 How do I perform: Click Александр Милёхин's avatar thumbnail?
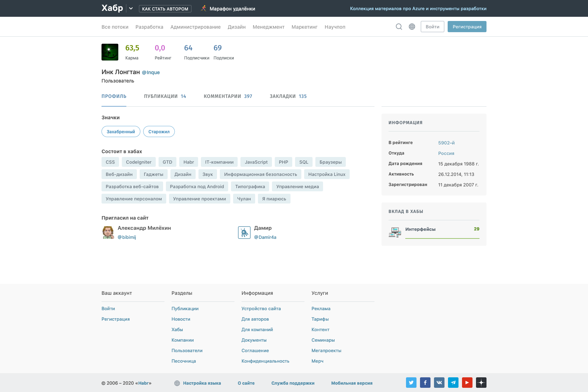[108, 232]
